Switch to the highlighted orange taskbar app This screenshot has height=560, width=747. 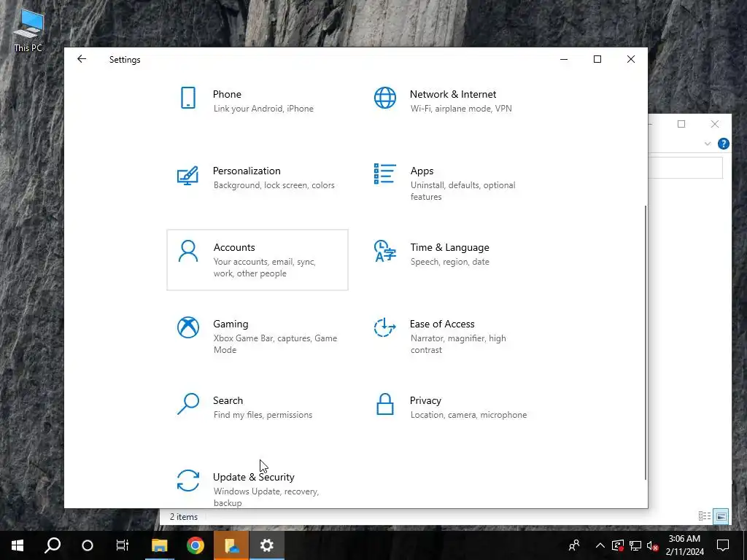click(231, 545)
